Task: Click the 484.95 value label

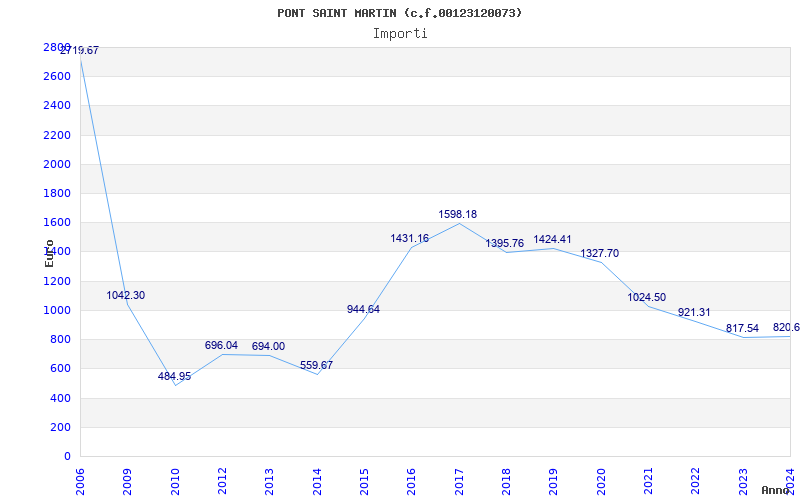Action: [174, 376]
